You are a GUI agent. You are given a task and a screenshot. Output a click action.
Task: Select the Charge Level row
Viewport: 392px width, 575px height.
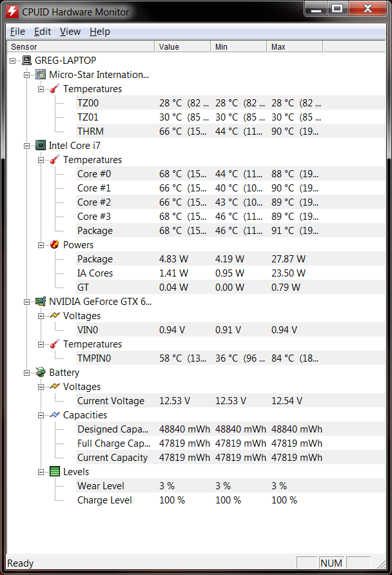[231, 500]
